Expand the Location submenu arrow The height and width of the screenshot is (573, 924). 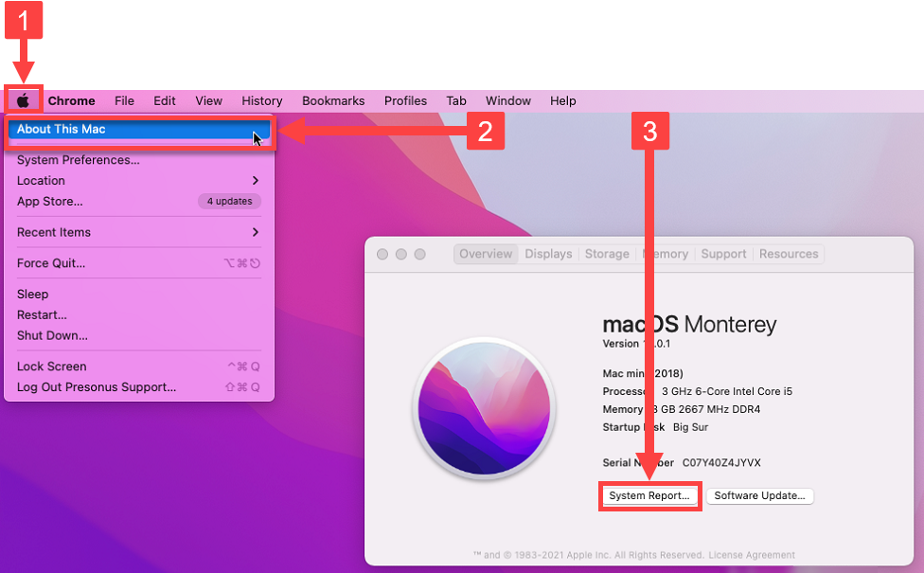(256, 180)
